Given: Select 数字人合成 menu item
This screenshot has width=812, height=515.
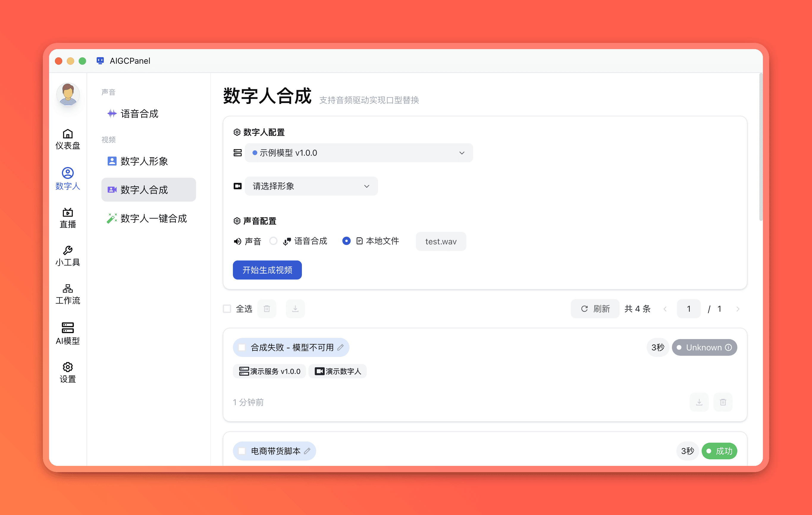Looking at the screenshot, I should coord(148,190).
